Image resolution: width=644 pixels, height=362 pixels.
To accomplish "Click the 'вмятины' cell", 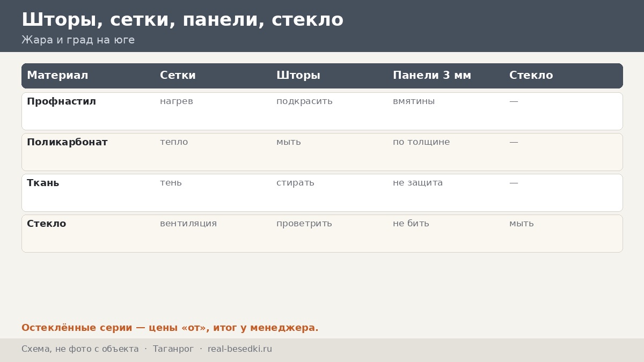I will click(414, 101).
